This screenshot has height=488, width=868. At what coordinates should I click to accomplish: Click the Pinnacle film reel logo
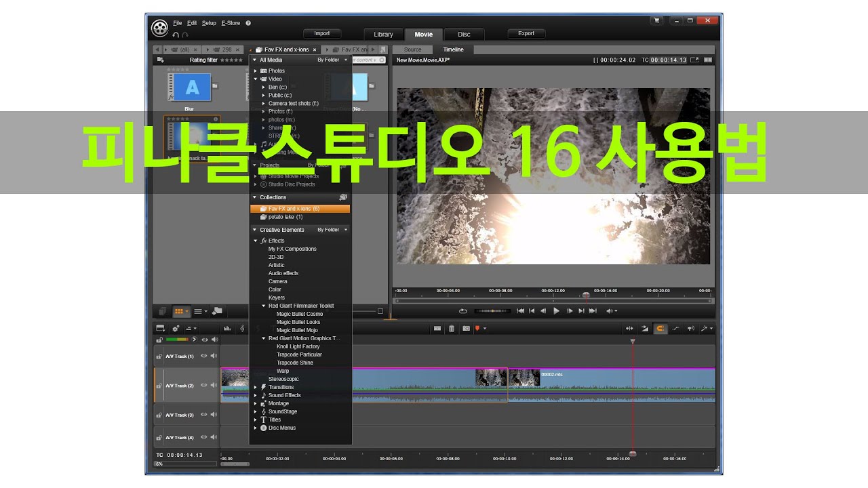pos(159,28)
